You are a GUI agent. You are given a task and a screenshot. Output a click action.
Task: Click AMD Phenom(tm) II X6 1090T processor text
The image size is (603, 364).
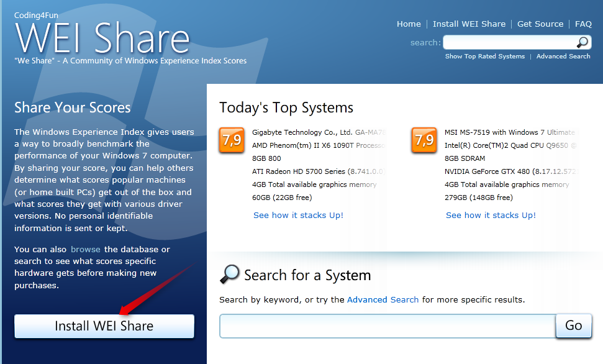tap(319, 145)
